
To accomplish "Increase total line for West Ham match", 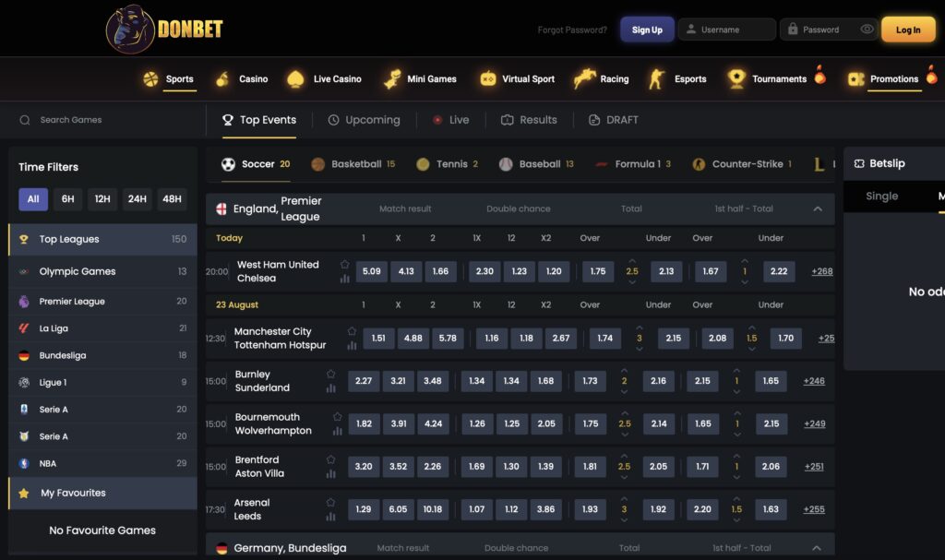I will point(632,261).
